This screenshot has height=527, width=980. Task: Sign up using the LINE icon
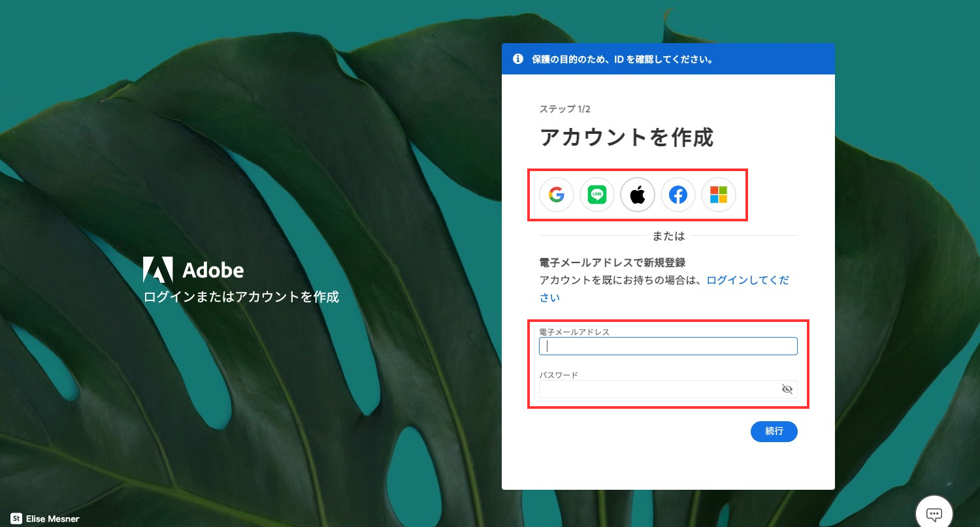point(597,195)
